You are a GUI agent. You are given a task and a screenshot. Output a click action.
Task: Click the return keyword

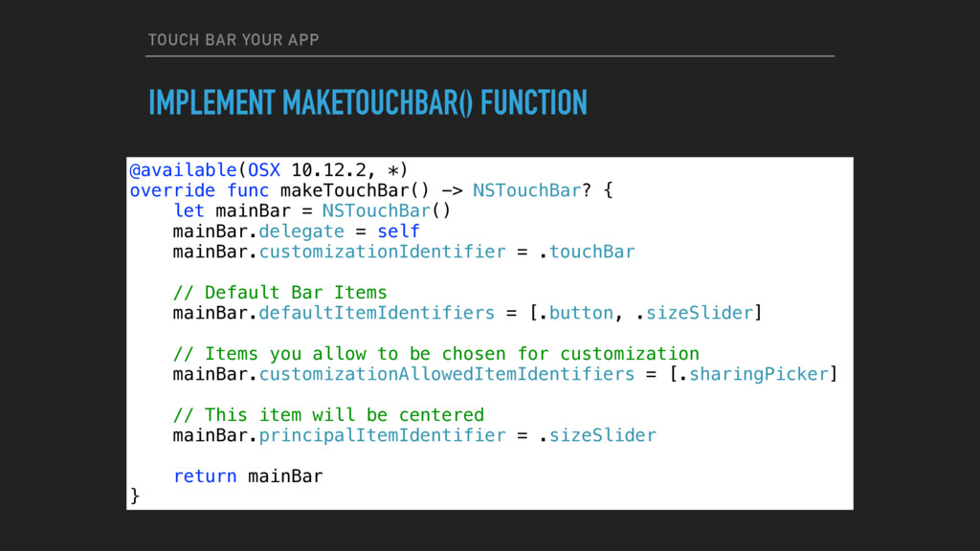(x=205, y=476)
